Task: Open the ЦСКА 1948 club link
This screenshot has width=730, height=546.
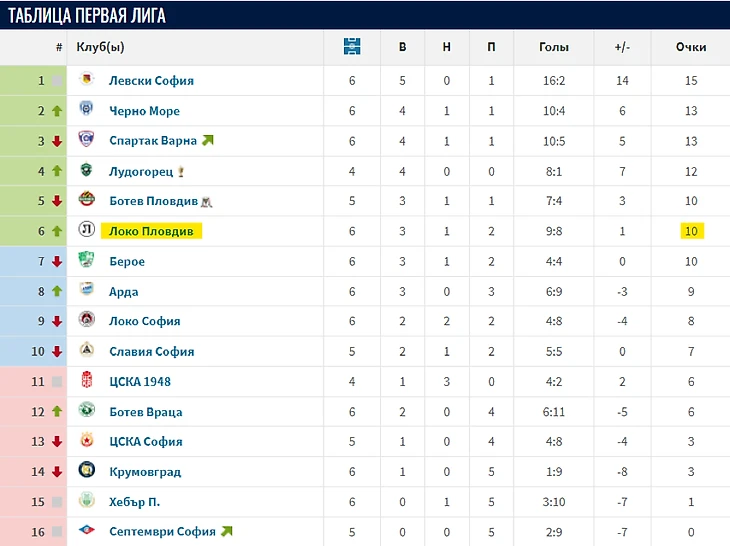Action: (140, 382)
